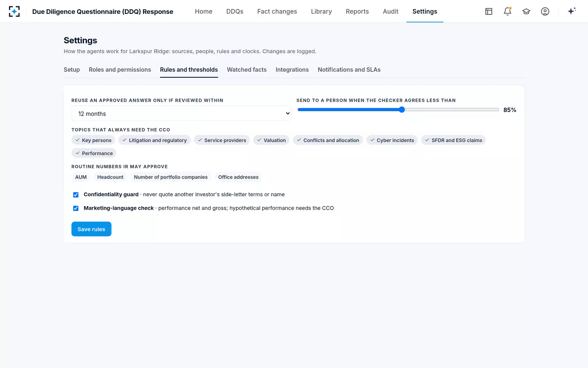588x368 pixels.
Task: Deselect the Key persons topic chip
Action: [93, 140]
